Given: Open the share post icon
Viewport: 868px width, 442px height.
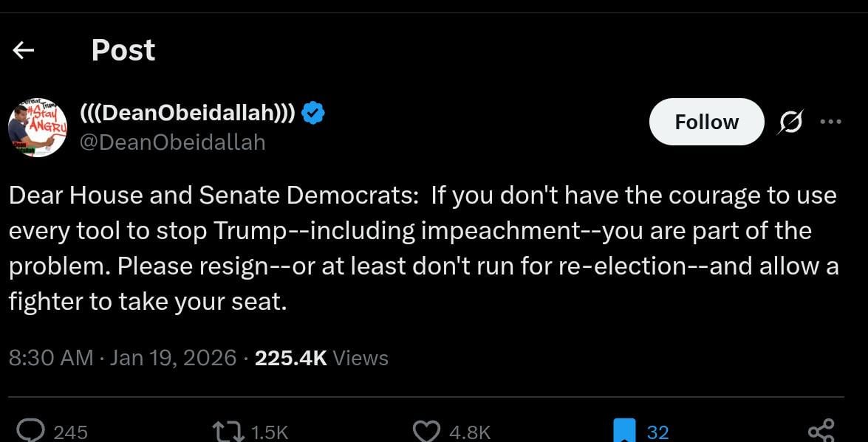Looking at the screenshot, I should click(x=821, y=430).
